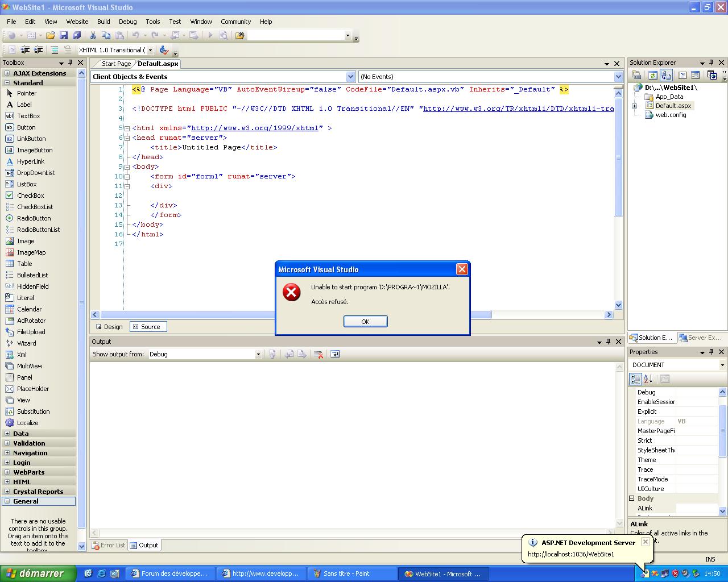Switch to Design view

pyautogui.click(x=109, y=327)
